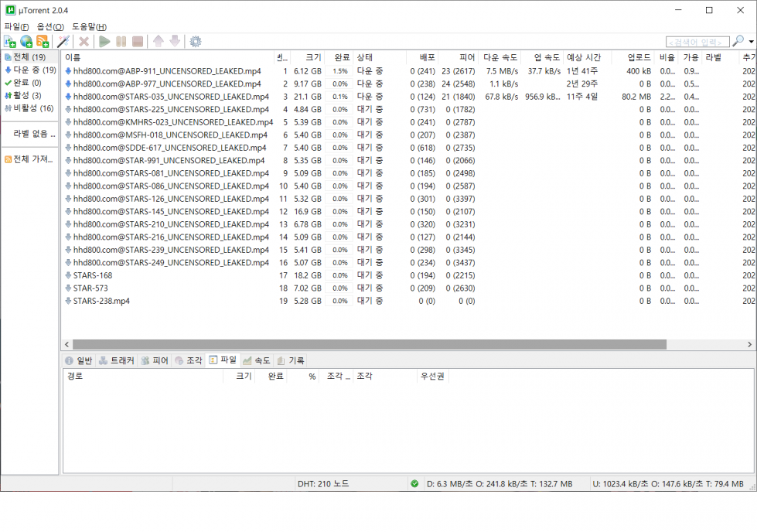
Task: Switch to the 트래커 tab
Action: coord(117,360)
